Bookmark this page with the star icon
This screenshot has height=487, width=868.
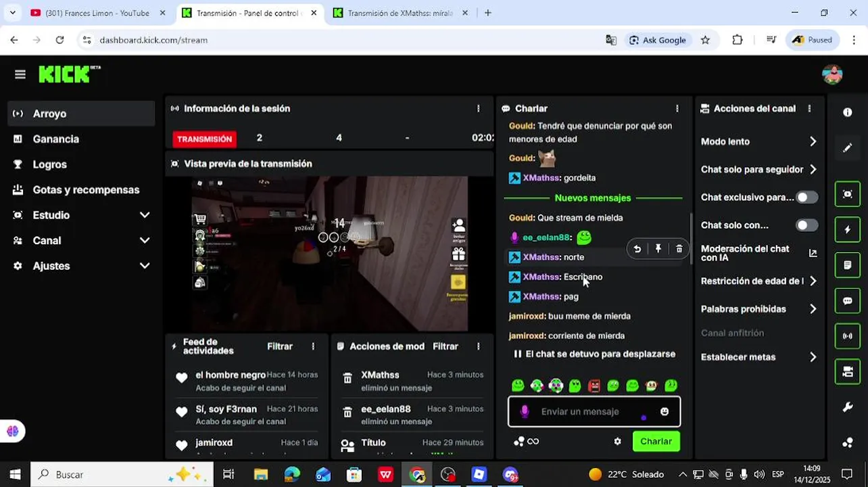[x=705, y=40]
